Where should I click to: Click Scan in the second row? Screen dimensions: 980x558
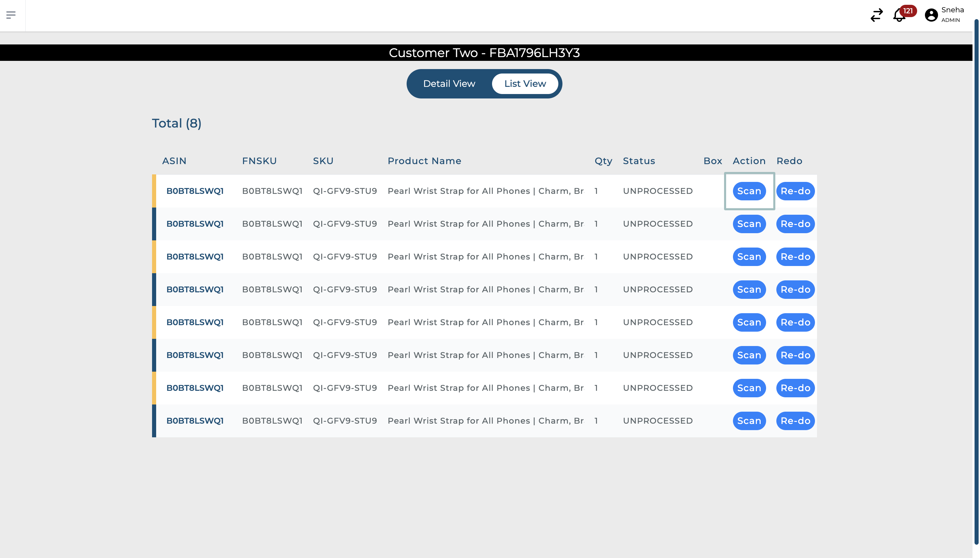pos(749,224)
